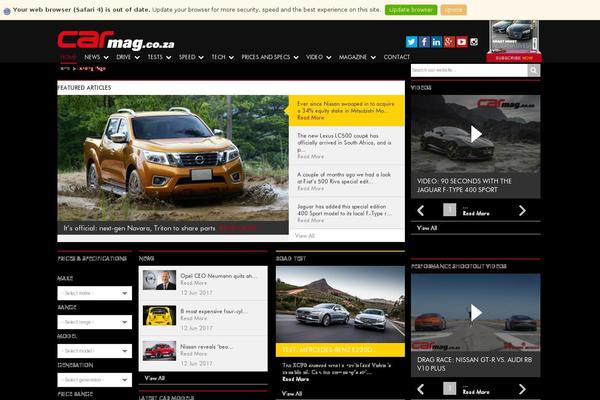Open 'Opel CEO Neumann quits' headline
600x400 pixels.
tap(218, 276)
